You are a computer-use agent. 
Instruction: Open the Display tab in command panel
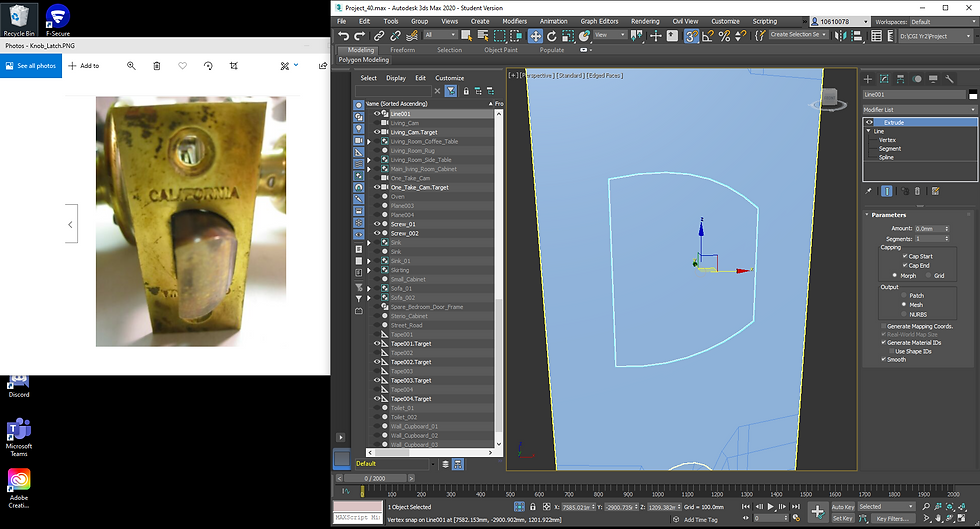pyautogui.click(x=933, y=79)
